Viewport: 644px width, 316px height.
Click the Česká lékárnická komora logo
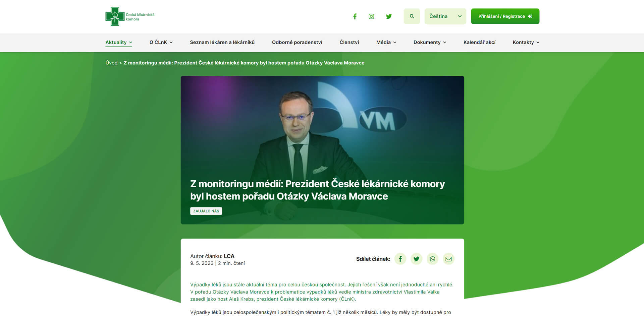(x=130, y=16)
